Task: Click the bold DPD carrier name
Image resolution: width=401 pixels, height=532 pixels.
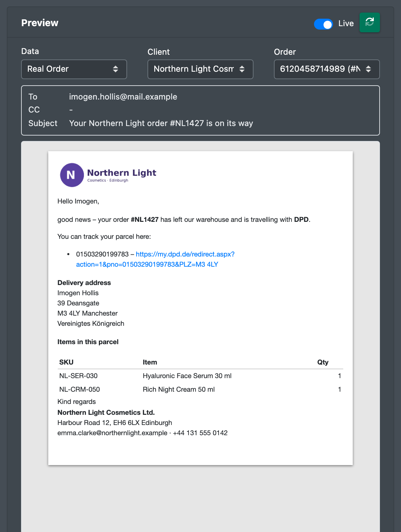Action: point(301,219)
